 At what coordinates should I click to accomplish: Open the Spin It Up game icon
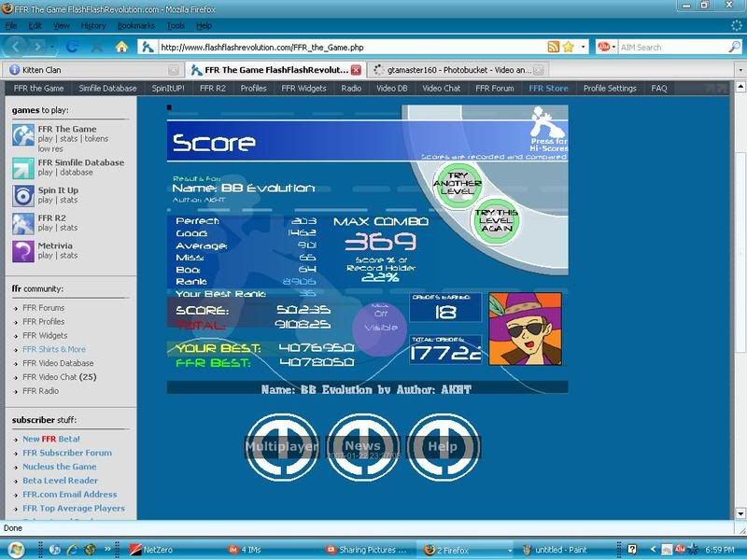pyautogui.click(x=23, y=196)
